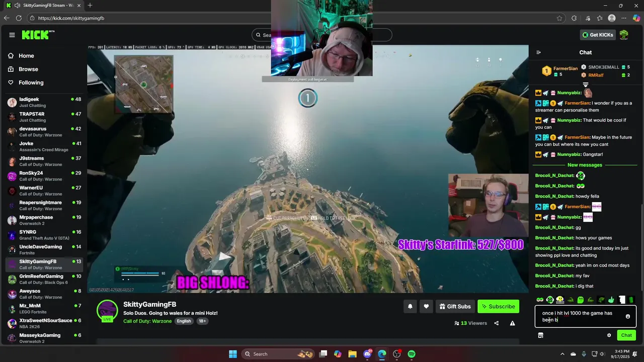Screen dimensions: 644x362
Task: Open RonSky24 channel in sidebar
Action: click(45, 176)
